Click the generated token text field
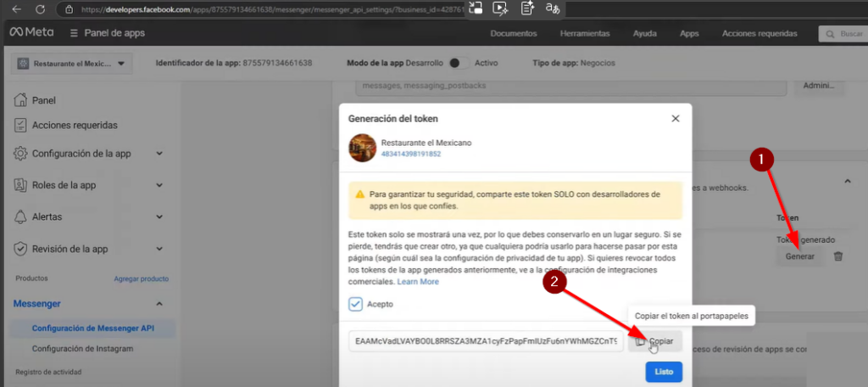The width and height of the screenshot is (868, 387). pos(486,341)
